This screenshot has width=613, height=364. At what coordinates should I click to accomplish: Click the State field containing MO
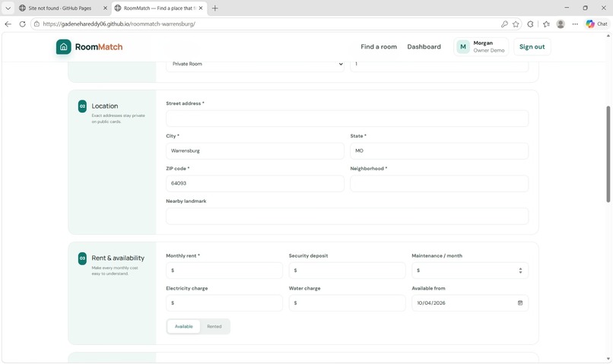click(440, 150)
